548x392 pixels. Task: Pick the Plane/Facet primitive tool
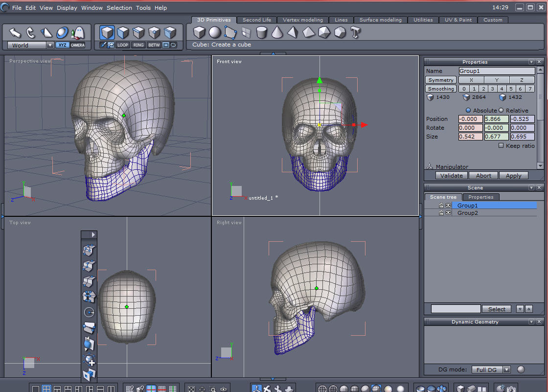pos(230,32)
